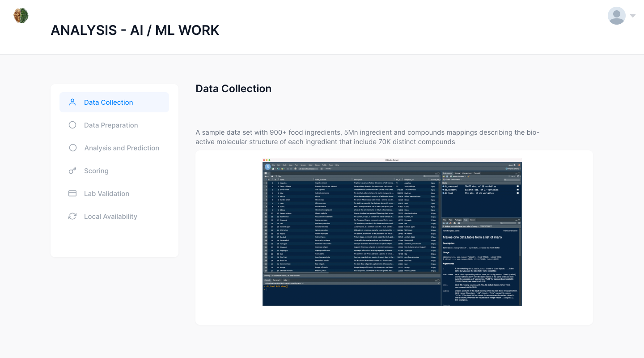Click the Data Collection content heading
Viewport: 644px width, 358px height.
[233, 89]
